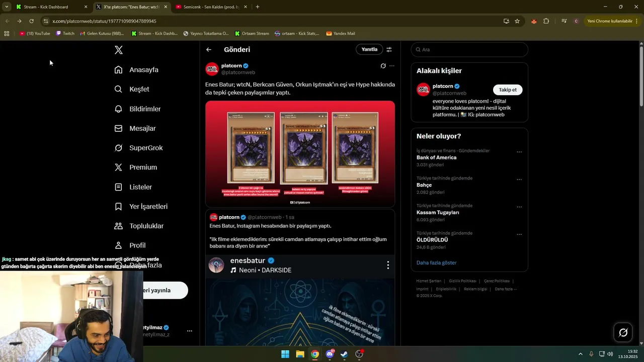This screenshot has width=644, height=362.
Task: Open Bank of America trend
Action: 436,157
